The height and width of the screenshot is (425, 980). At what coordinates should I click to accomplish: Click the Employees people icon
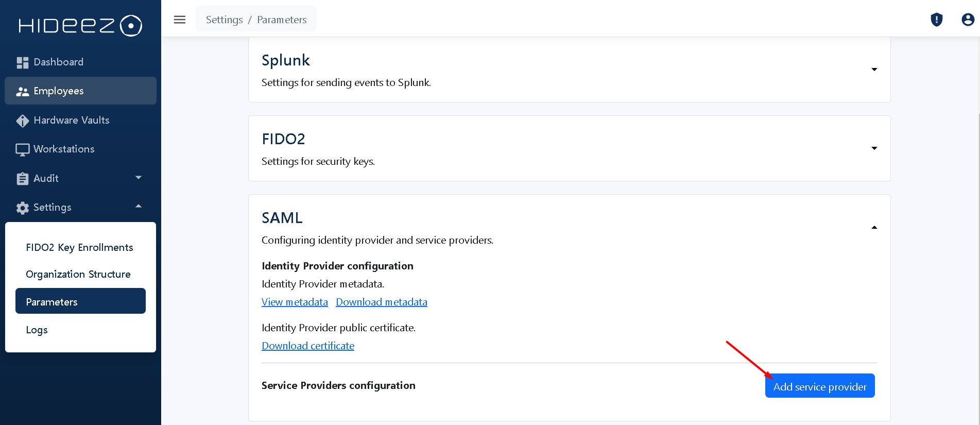tap(22, 91)
